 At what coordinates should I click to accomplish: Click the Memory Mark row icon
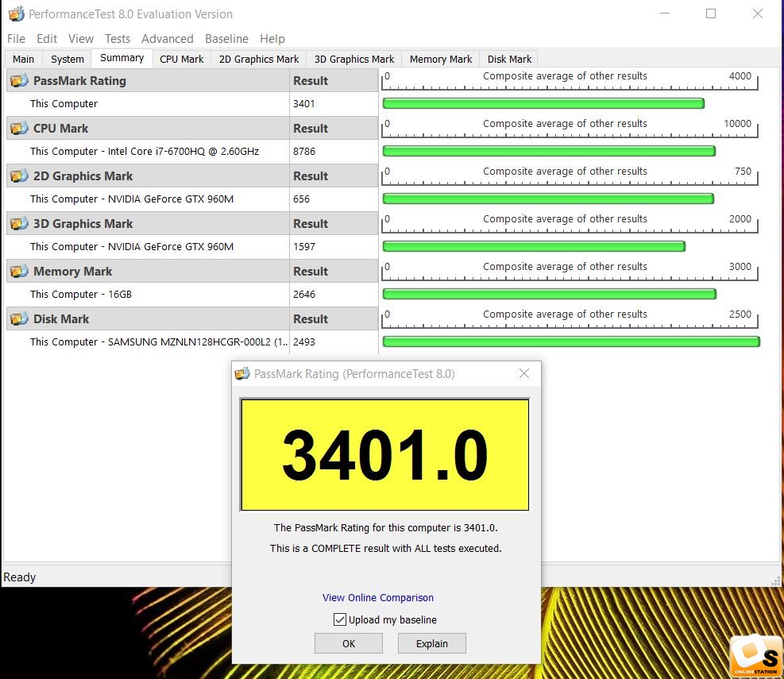[19, 271]
